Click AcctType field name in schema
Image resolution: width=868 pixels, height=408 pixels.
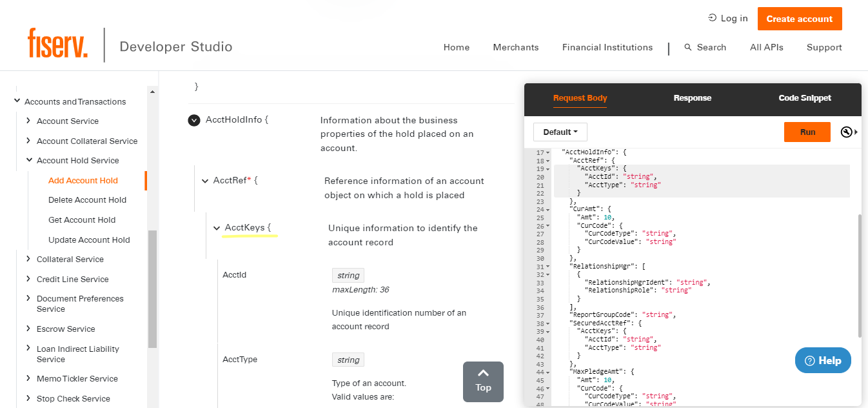click(240, 360)
